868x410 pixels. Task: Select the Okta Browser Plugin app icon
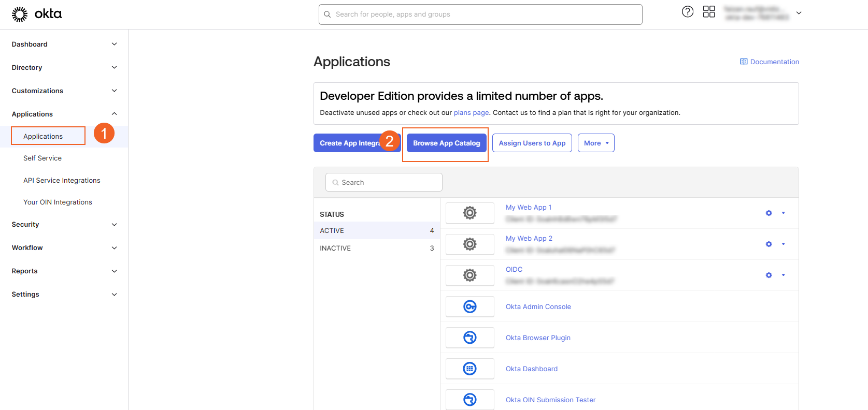(x=469, y=338)
